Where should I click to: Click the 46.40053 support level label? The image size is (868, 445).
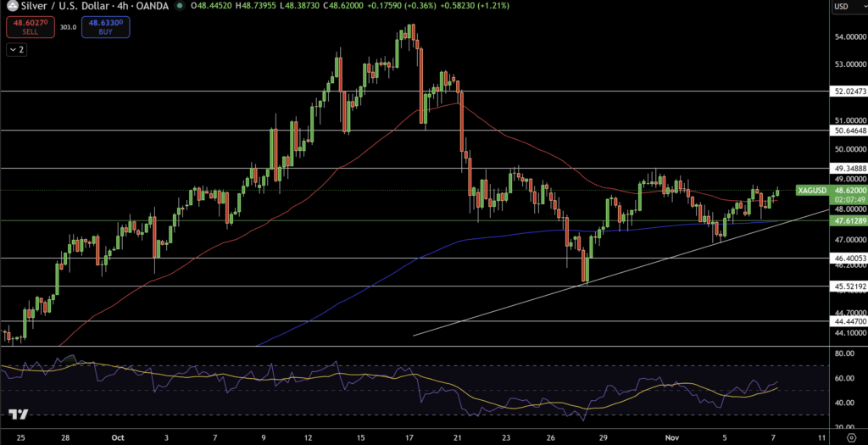pyautogui.click(x=848, y=258)
